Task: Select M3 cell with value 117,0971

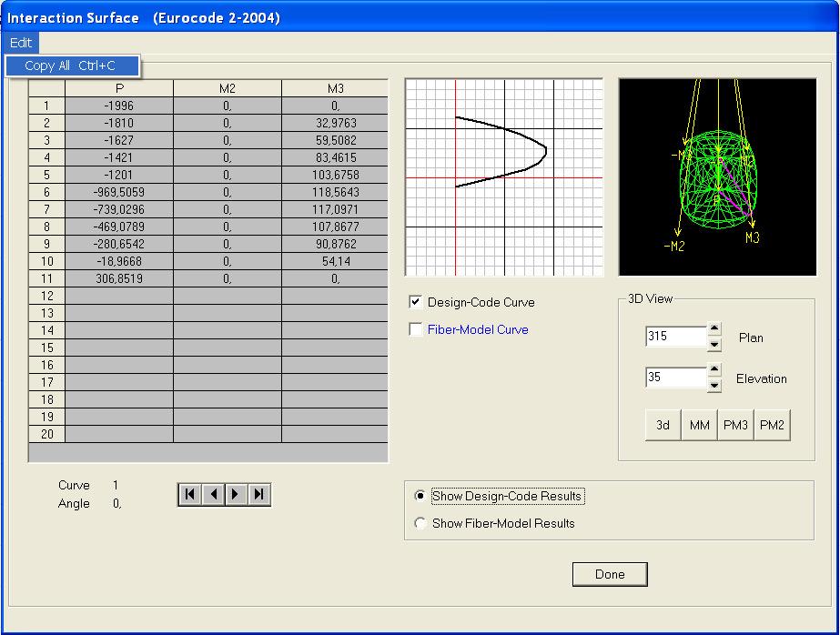Action: [335, 209]
